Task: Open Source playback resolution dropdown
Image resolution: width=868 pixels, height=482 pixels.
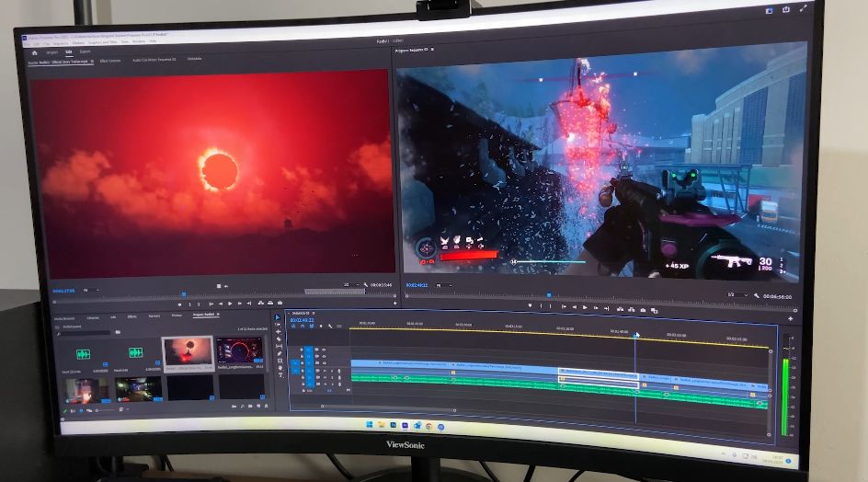Action: (x=351, y=285)
